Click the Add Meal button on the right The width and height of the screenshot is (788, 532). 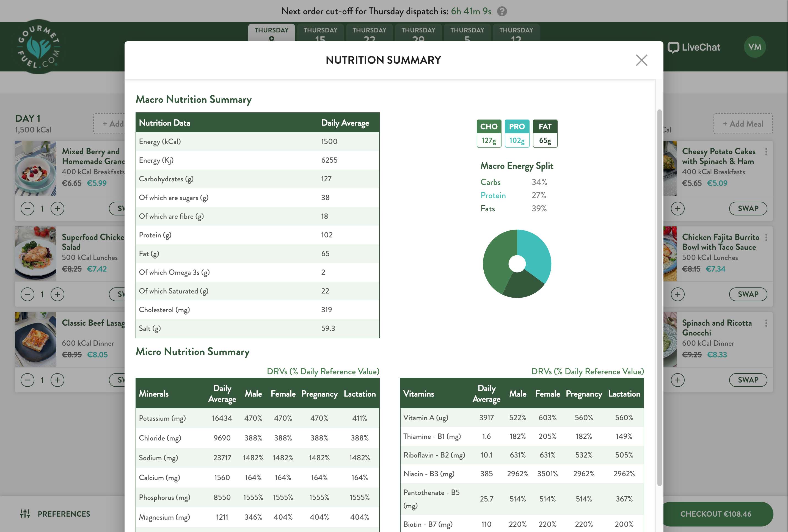click(743, 124)
